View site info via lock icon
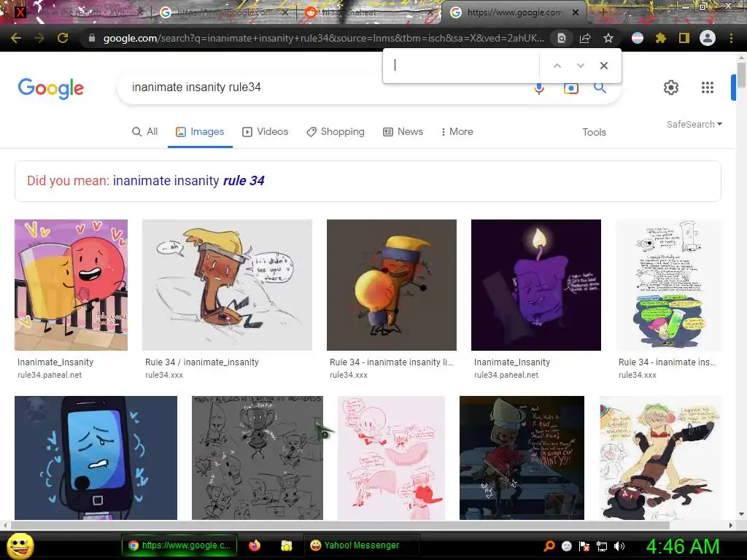This screenshot has height=560, width=747. click(x=91, y=38)
